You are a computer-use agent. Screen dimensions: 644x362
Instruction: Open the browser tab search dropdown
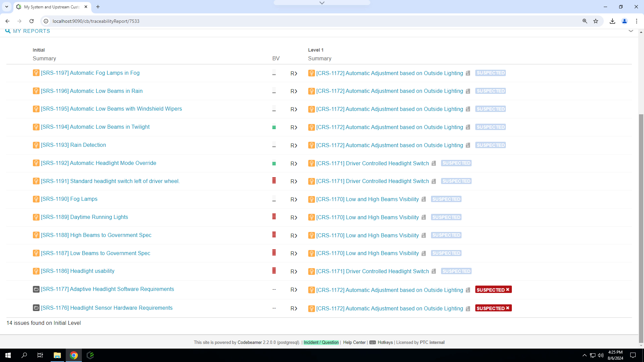tap(7, 7)
